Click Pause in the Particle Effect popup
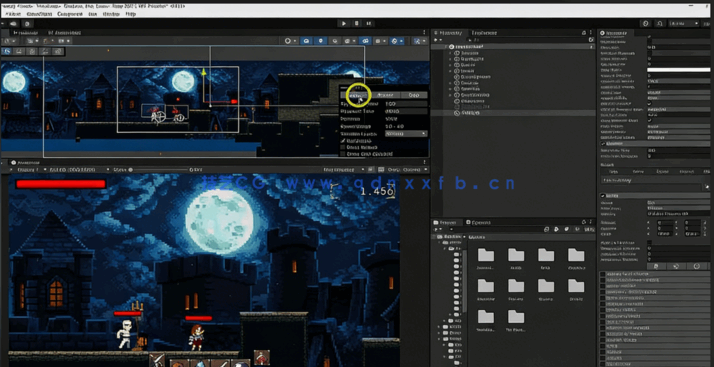714x367 pixels. [357, 95]
